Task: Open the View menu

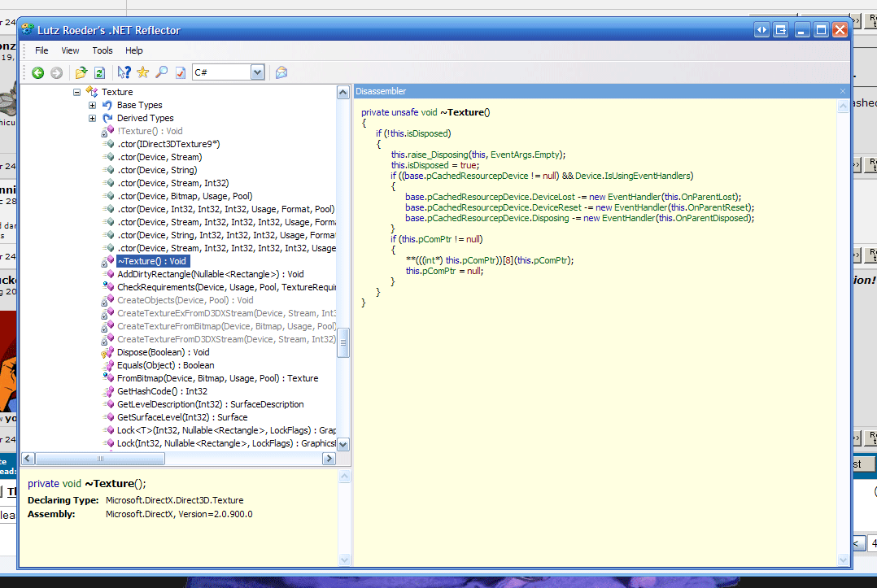Action: coord(70,50)
